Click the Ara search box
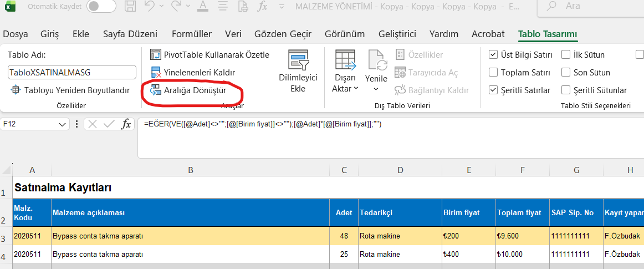644x269 pixels. pyautogui.click(x=591, y=7)
